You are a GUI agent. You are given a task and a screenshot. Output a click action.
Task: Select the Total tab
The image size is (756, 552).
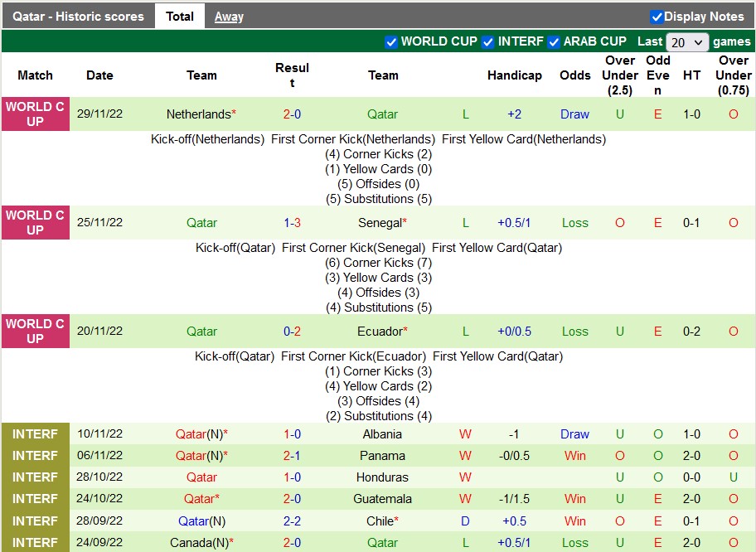180,16
